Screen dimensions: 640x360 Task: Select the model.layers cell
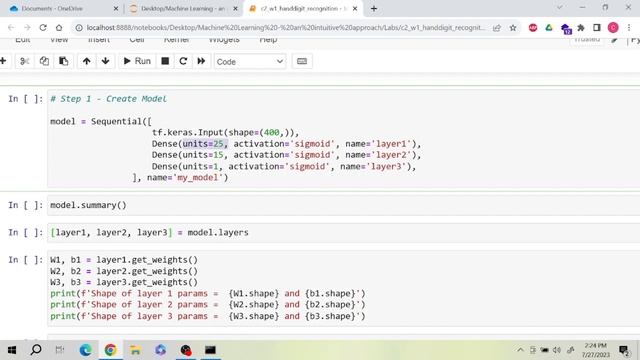tap(344, 233)
